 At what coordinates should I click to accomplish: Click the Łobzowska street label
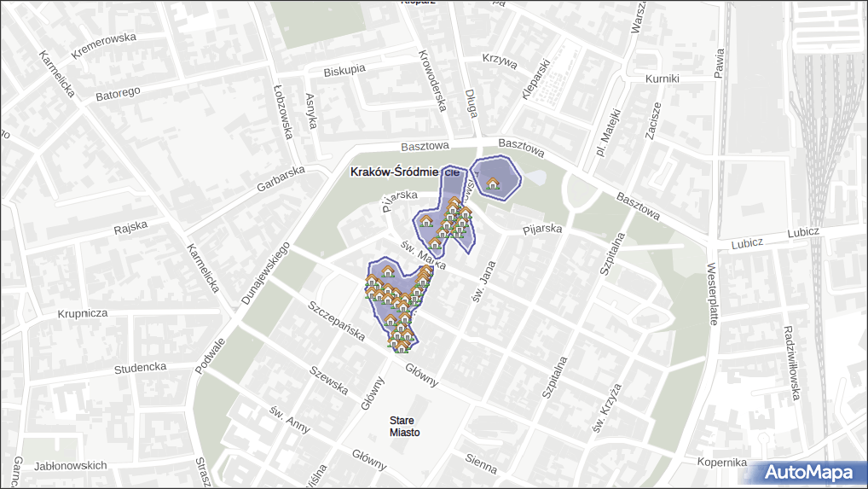[x=283, y=111]
